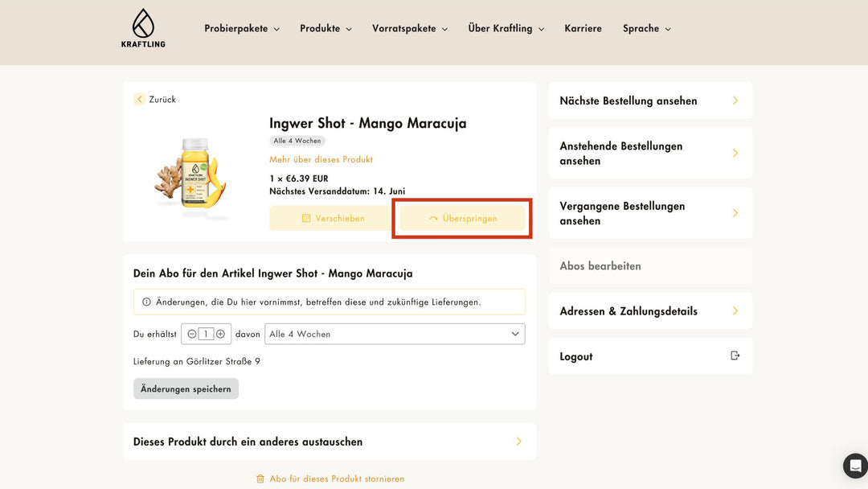
Task: Click the back arrow icon next to Zurück
Action: [x=140, y=100]
